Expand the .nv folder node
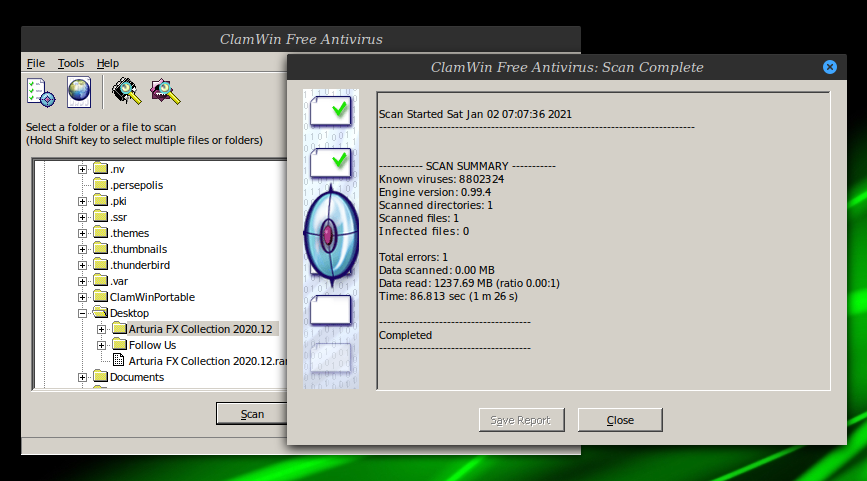Viewport: 867px width, 481px height. (x=82, y=169)
